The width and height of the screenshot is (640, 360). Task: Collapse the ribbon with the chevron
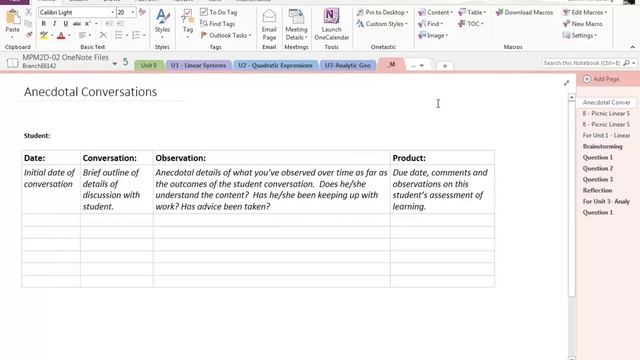633,47
